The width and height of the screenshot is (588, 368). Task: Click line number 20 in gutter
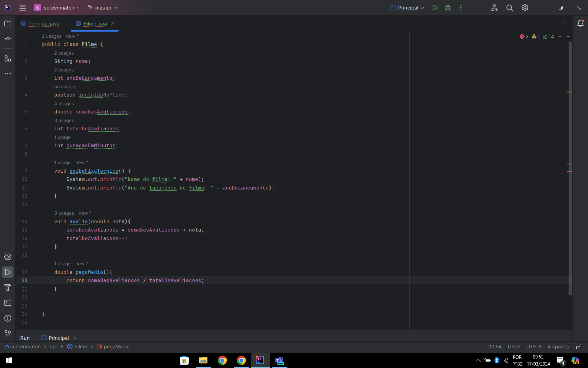click(x=24, y=281)
